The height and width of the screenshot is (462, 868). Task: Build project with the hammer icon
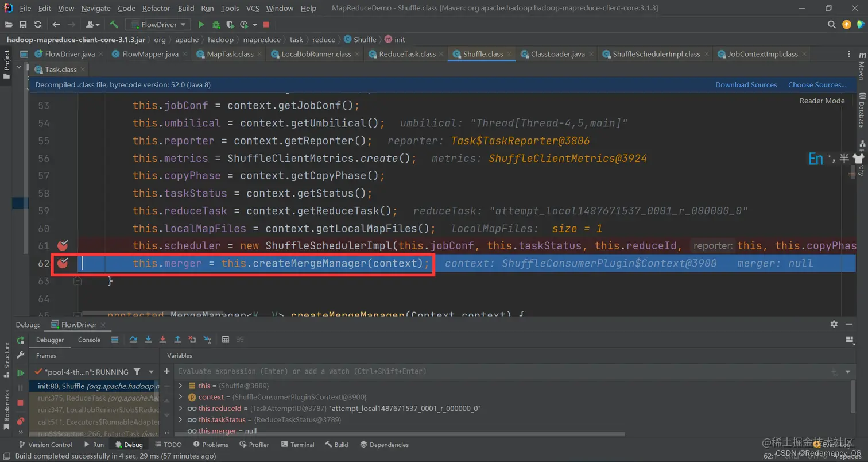coord(114,25)
